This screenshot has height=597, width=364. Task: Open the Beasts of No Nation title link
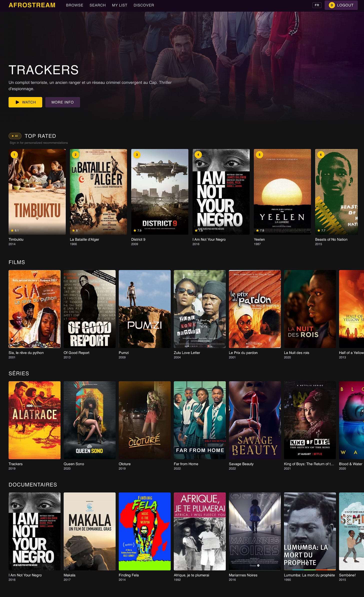click(x=331, y=239)
